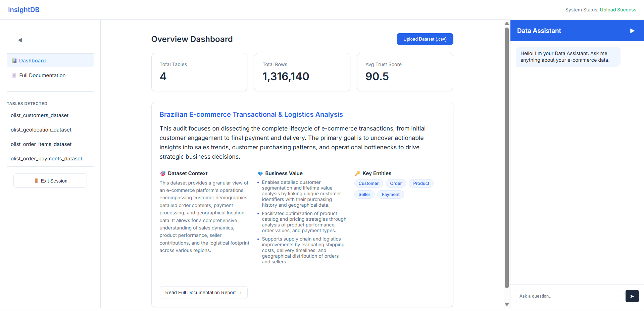Click the InsightDB logo

coord(23,9)
